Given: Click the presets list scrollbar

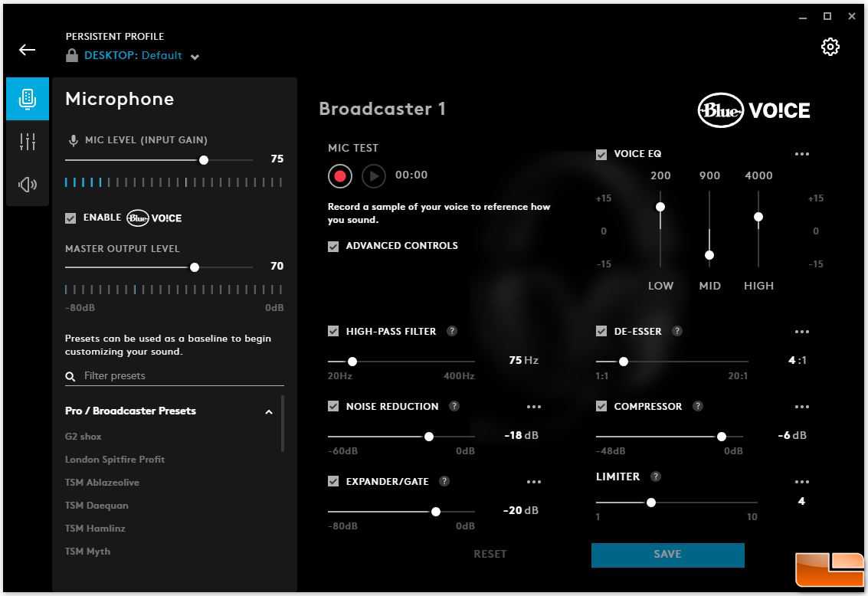Looking at the screenshot, I should pyautogui.click(x=283, y=424).
